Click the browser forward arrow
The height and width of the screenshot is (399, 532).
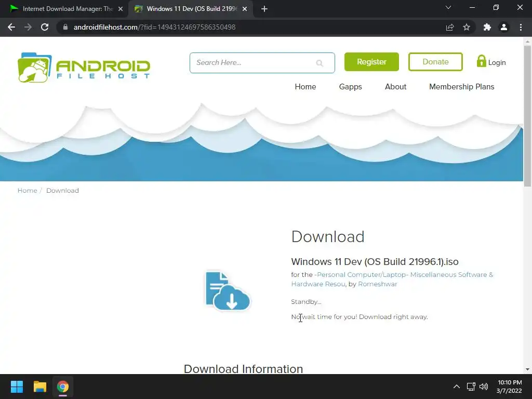(28, 27)
